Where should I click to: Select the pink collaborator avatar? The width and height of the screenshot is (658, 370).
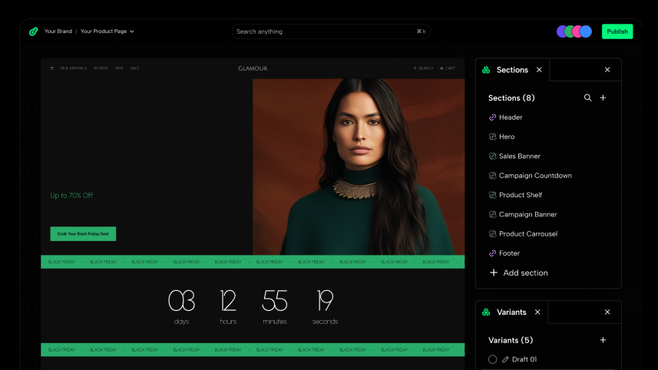click(x=577, y=31)
